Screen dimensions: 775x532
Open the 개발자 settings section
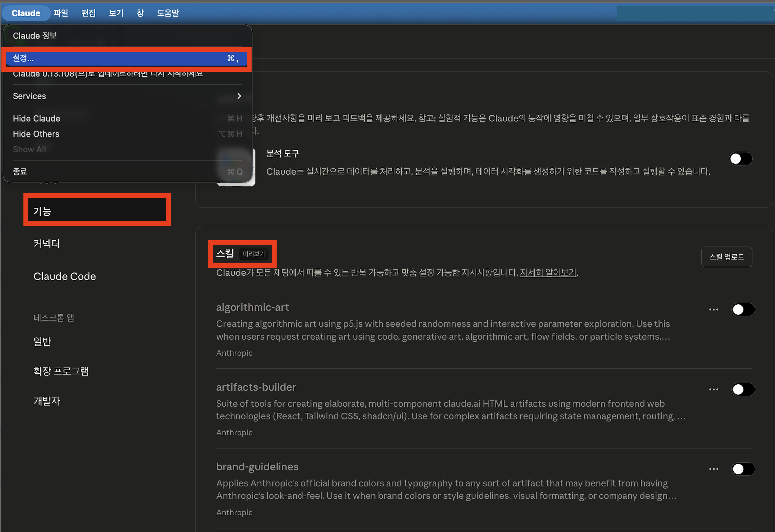tap(47, 401)
